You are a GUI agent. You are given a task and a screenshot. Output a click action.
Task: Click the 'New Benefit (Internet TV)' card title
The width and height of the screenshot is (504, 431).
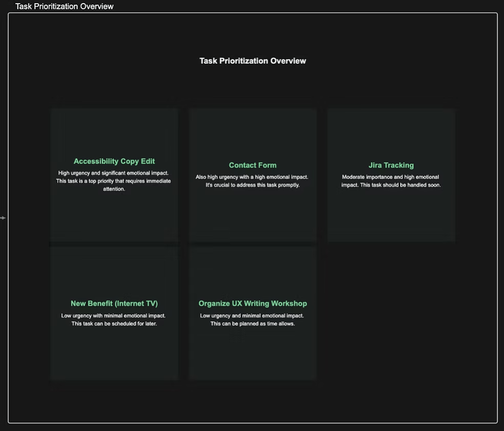click(x=114, y=303)
